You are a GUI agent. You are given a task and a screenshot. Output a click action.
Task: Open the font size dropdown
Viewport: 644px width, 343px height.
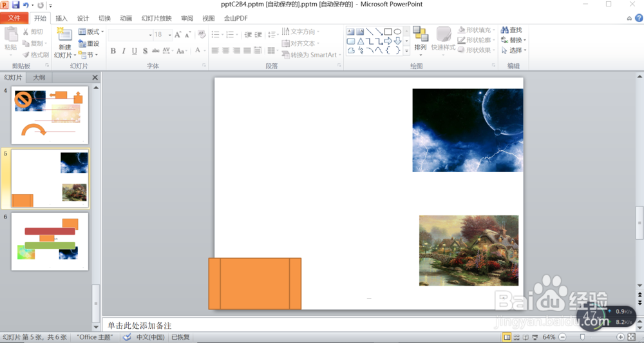(169, 35)
